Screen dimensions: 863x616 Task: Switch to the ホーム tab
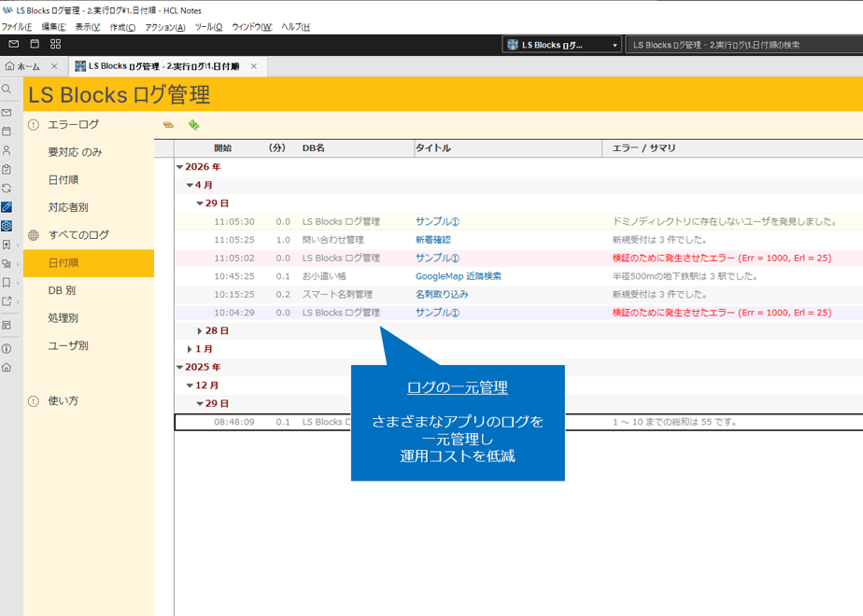click(28, 66)
